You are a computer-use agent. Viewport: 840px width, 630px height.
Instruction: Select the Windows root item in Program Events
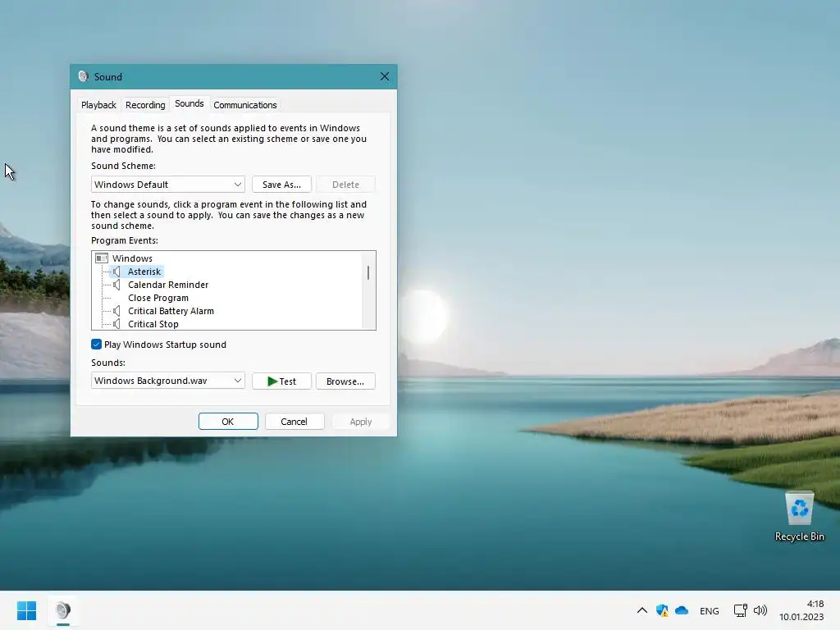pyautogui.click(x=132, y=258)
